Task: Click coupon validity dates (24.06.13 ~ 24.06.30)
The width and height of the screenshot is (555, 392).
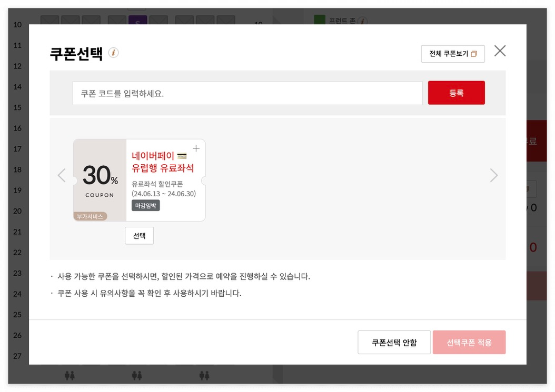Action: tap(164, 194)
